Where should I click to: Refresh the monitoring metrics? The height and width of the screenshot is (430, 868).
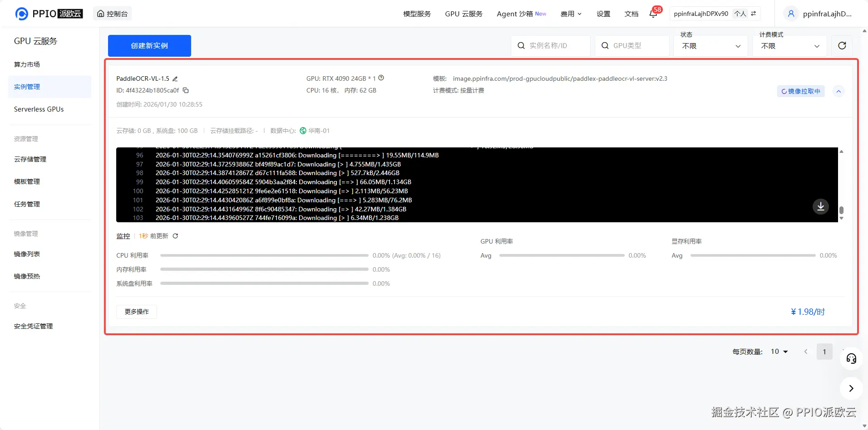click(x=175, y=236)
